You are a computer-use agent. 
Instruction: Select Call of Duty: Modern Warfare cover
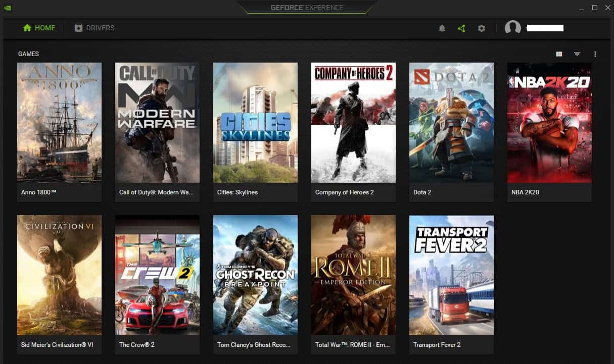[x=157, y=123]
